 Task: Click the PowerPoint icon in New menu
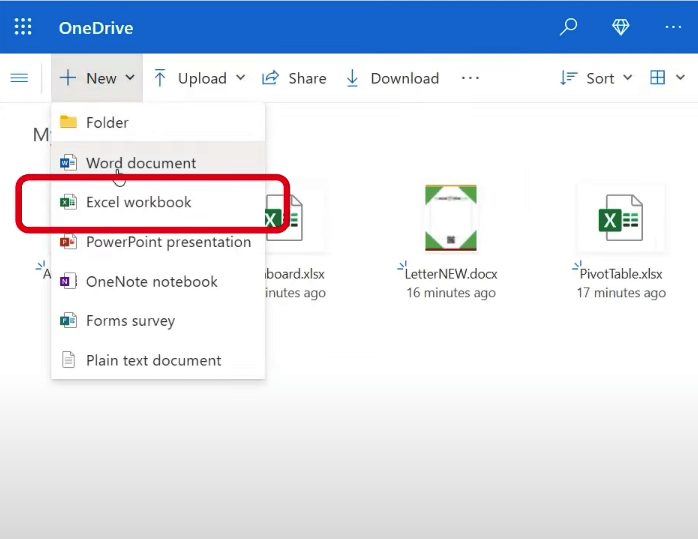[x=68, y=242]
